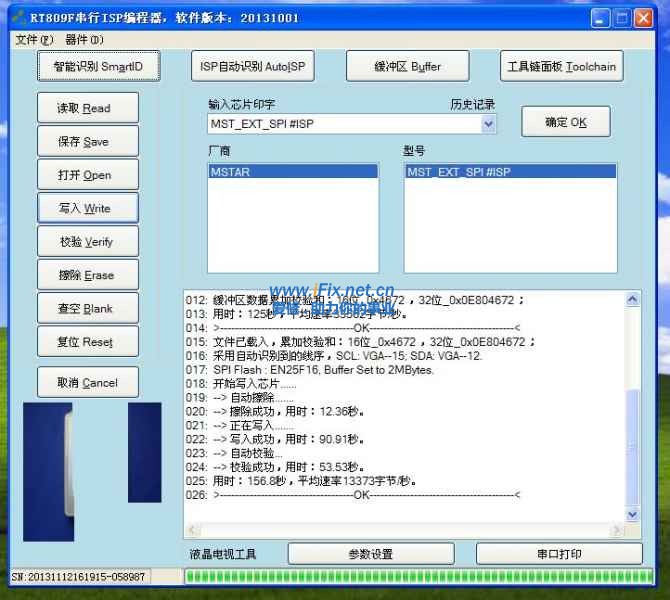
Task: Click the application icon in title bar
Action: [19, 18]
